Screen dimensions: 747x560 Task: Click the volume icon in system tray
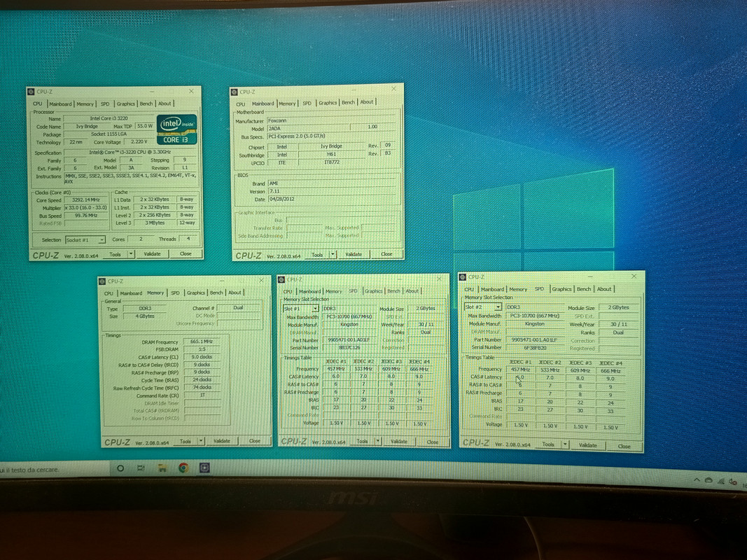[x=733, y=483]
